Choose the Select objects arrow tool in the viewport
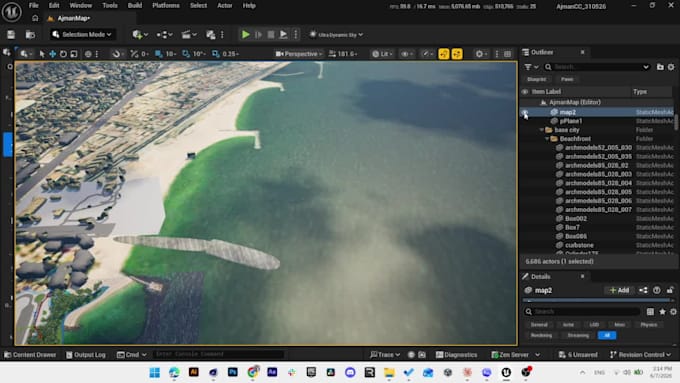The height and width of the screenshot is (383, 680). pyautogui.click(x=42, y=54)
